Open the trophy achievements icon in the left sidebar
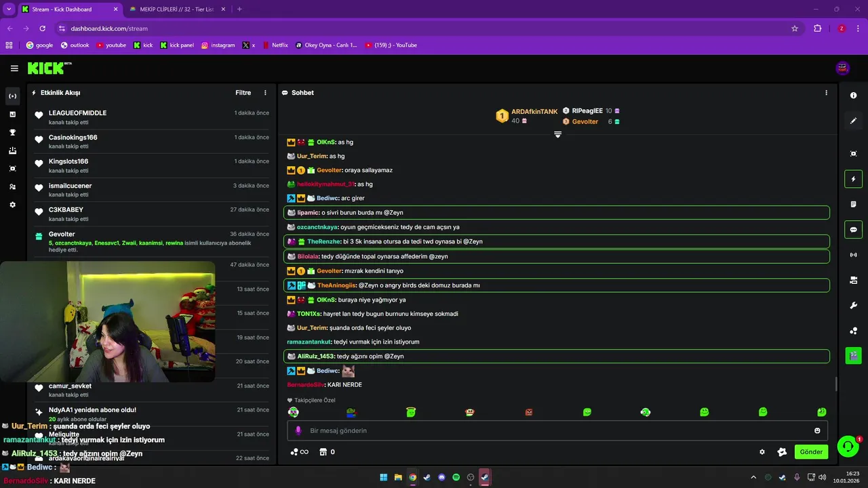The width and height of the screenshot is (868, 488). [x=12, y=132]
